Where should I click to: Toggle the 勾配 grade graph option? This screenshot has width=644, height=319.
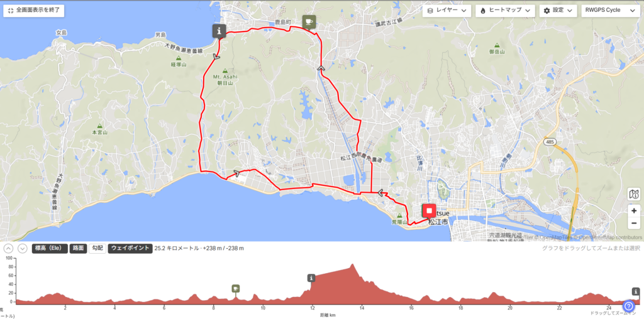[97, 248]
